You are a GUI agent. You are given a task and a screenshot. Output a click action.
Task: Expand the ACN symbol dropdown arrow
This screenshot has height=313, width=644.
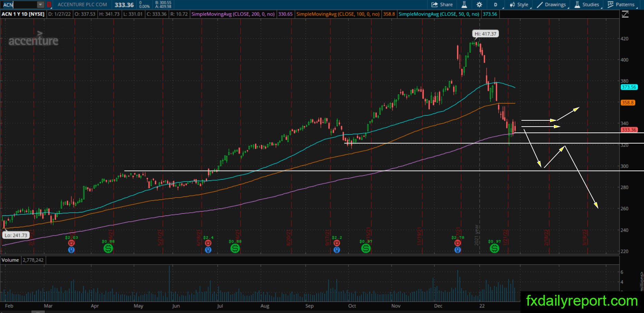[40, 4]
